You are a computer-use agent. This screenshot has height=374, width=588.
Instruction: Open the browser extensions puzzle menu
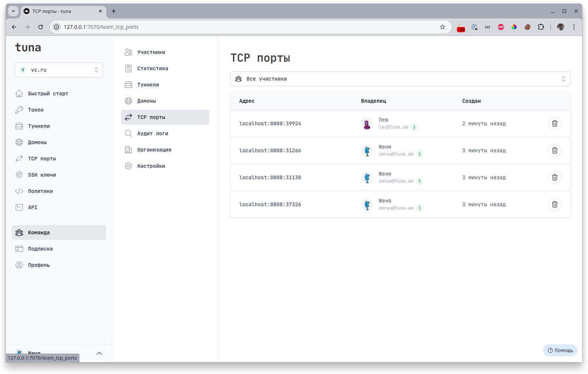(x=541, y=27)
